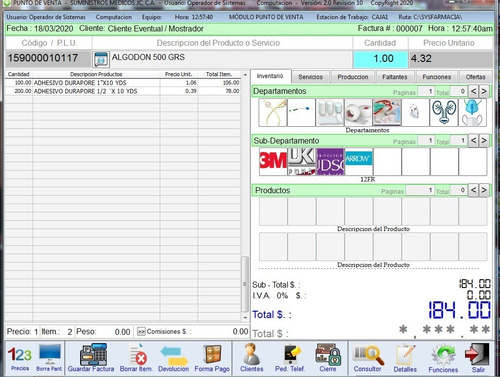Click the Precio Unitario 4.32 field
This screenshot has width=500, height=377.
tap(451, 59)
